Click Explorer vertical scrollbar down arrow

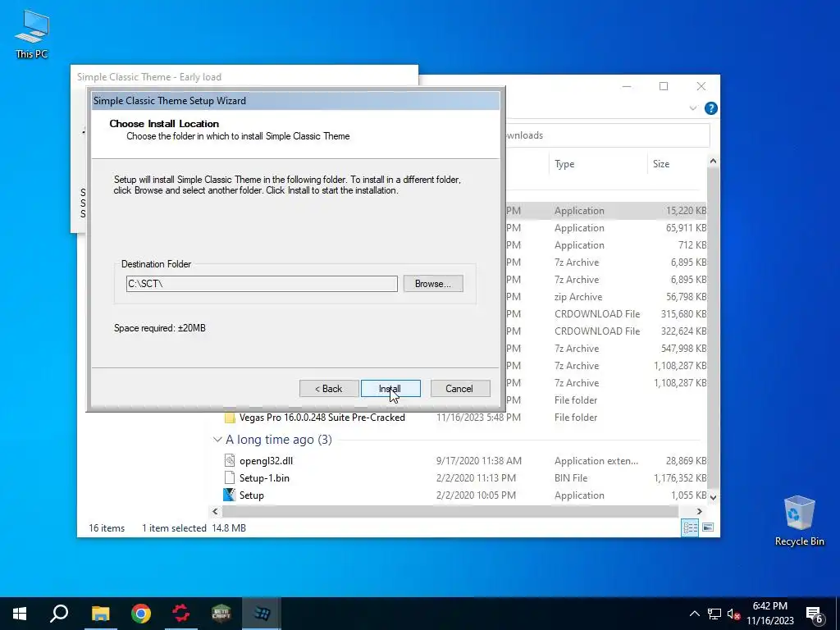713,497
